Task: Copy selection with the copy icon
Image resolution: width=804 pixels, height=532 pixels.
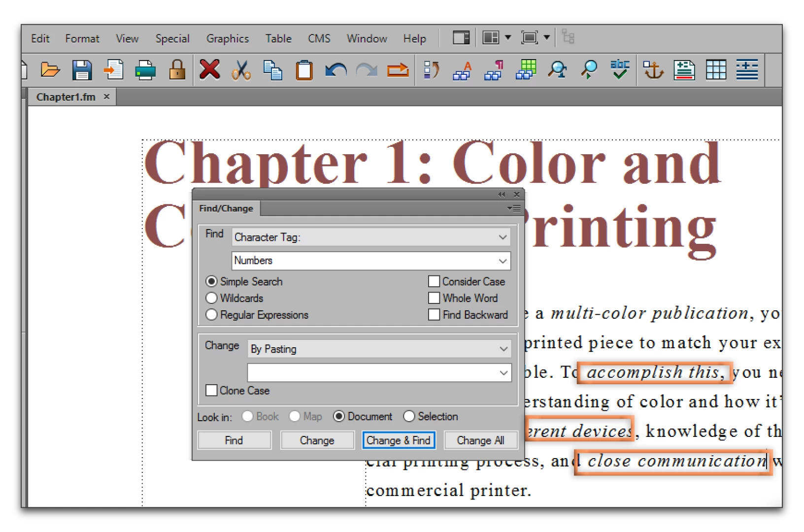Action: [x=272, y=70]
